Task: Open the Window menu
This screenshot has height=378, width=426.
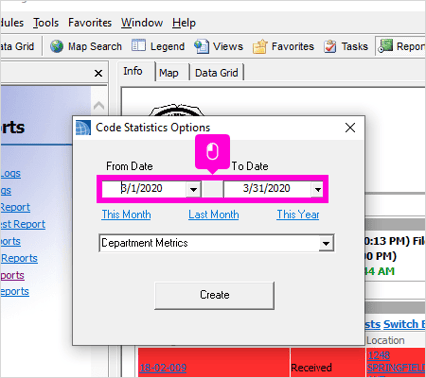Action: [x=142, y=23]
